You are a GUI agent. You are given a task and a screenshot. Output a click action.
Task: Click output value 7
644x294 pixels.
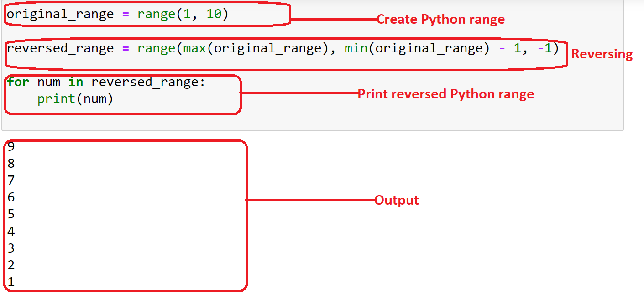[11, 181]
